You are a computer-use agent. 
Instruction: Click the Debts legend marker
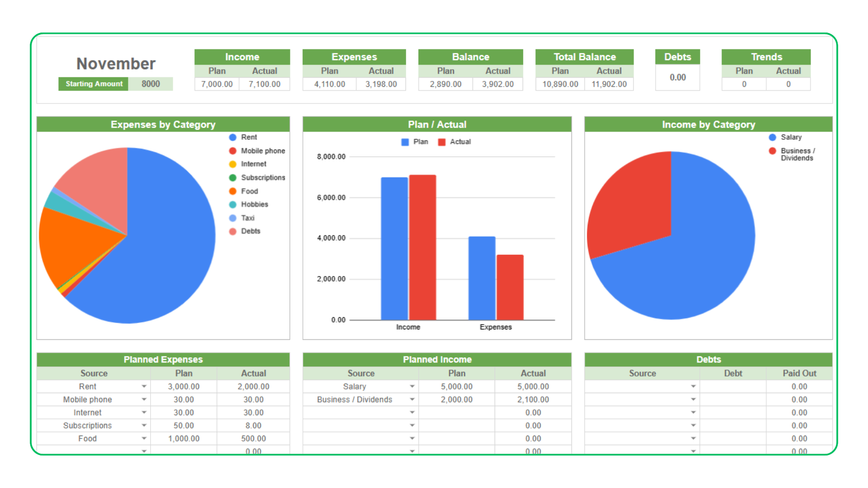pos(233,231)
